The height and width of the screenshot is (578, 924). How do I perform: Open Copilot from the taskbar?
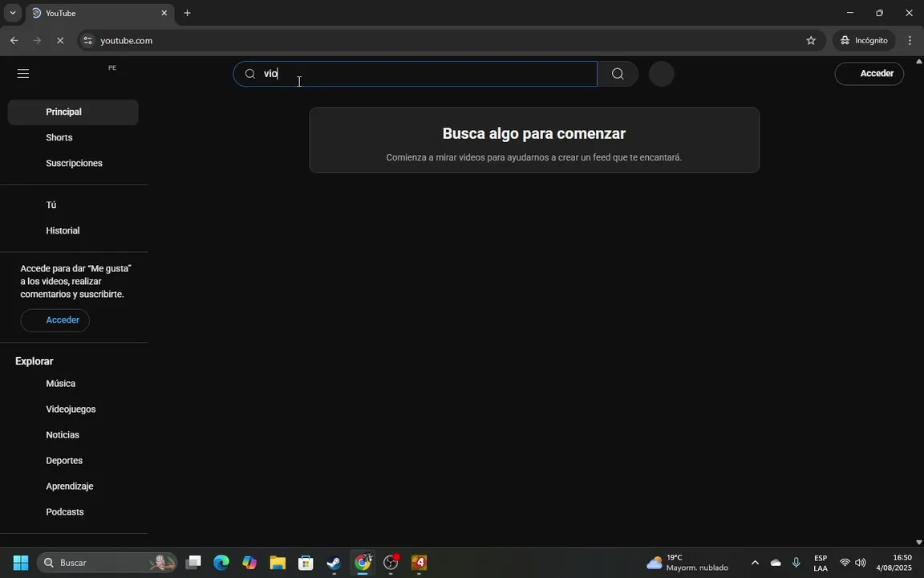(x=250, y=563)
